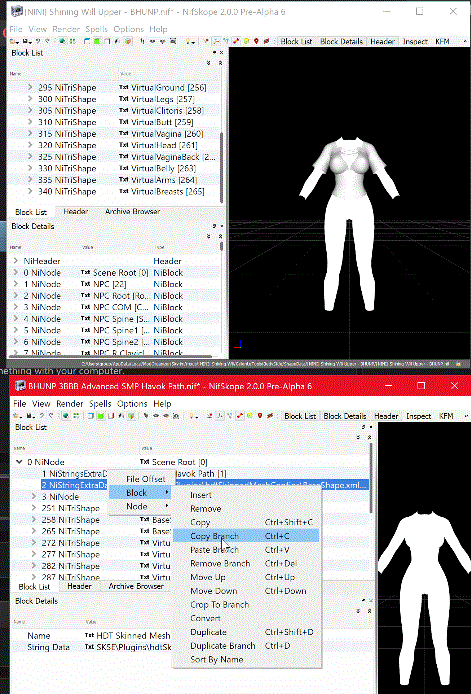This screenshot has height=694, width=471.
Task: Select colored cube perspective icon in BHUNP 3BBB window
Action: point(131,416)
